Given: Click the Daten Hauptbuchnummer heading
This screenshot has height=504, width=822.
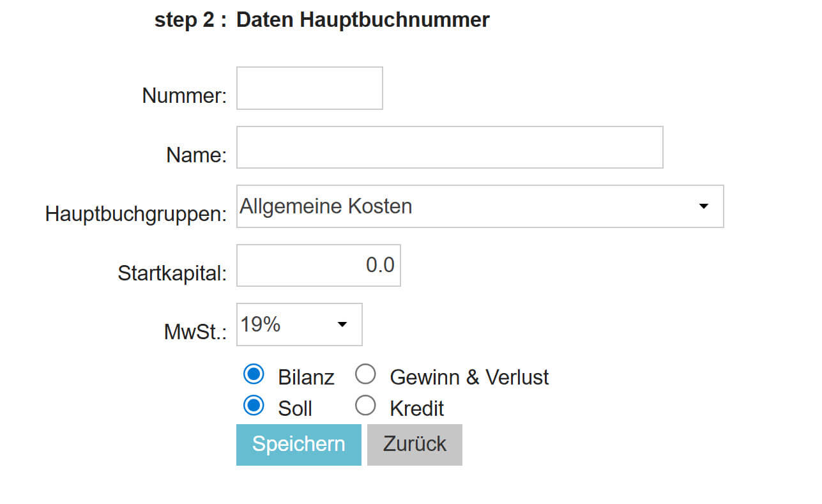Looking at the screenshot, I should 362,20.
